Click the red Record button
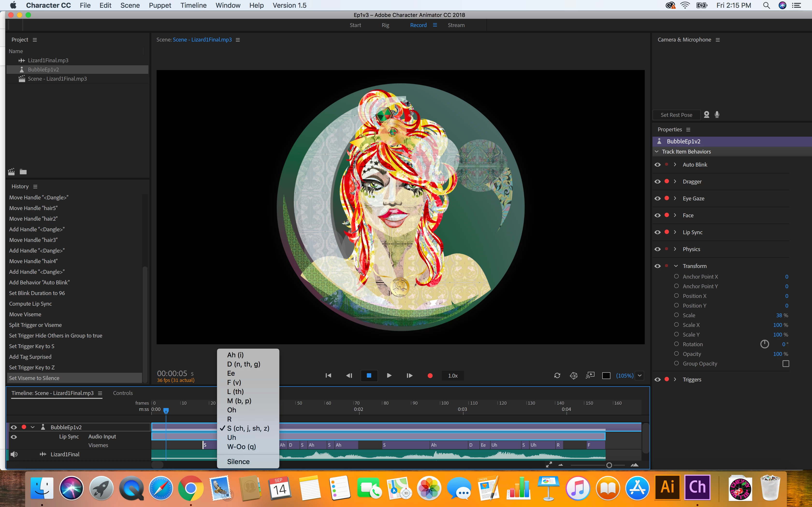 (x=430, y=376)
